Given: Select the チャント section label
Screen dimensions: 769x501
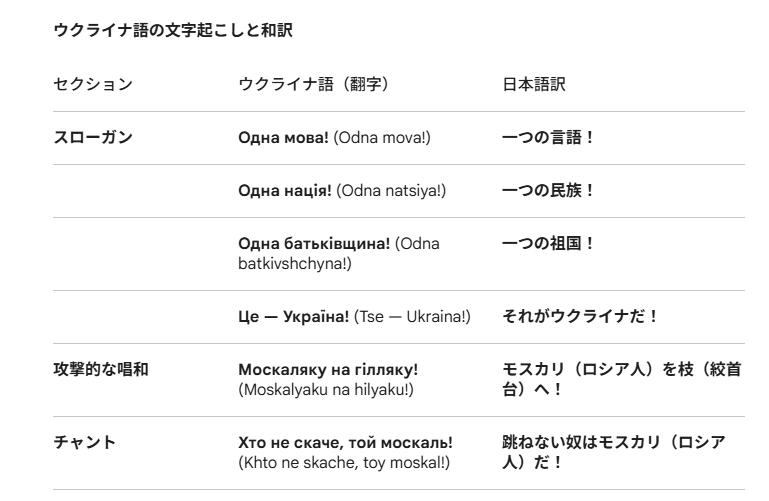Looking at the screenshot, I should [x=84, y=442].
